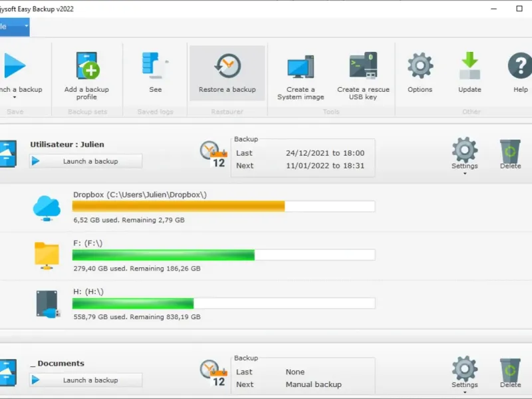The image size is (532, 399).
Task: Click the F: network folder icon
Action: point(47,256)
